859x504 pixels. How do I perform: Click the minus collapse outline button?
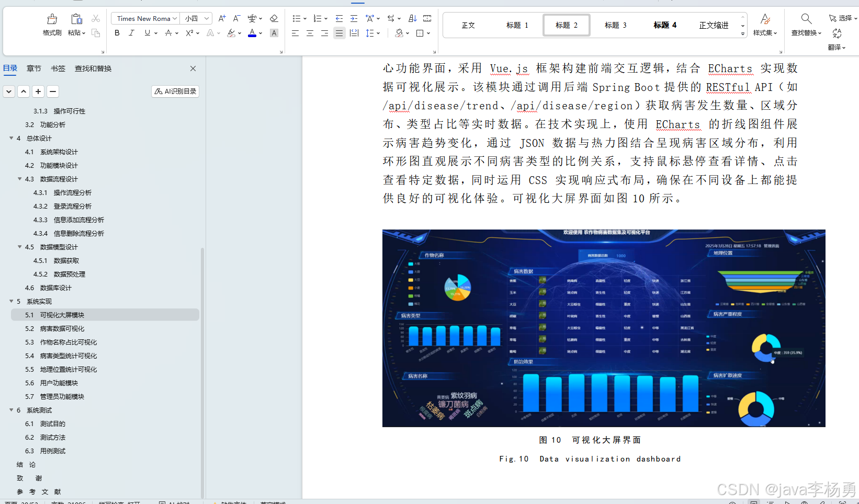click(x=53, y=91)
